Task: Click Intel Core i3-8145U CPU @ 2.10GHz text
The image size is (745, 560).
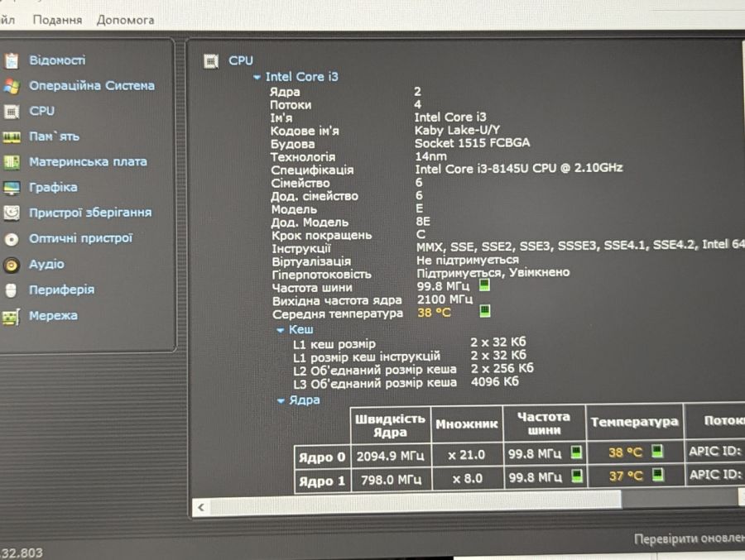Action: pos(518,168)
